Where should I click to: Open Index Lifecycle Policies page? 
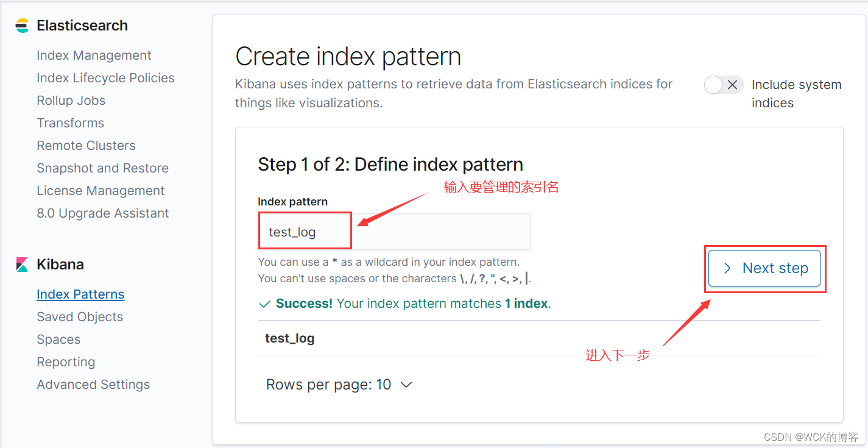105,78
